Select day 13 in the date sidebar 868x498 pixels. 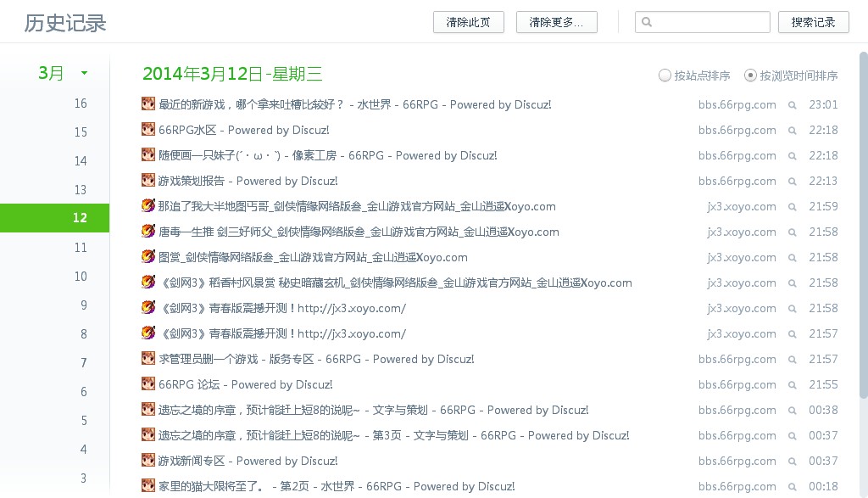(81, 190)
